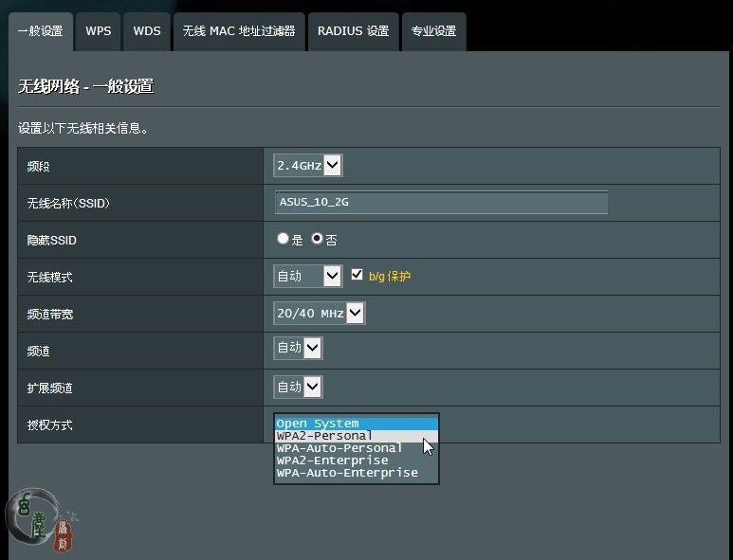Open the WDS tab
Viewport: 733px width, 560px height.
click(x=147, y=31)
